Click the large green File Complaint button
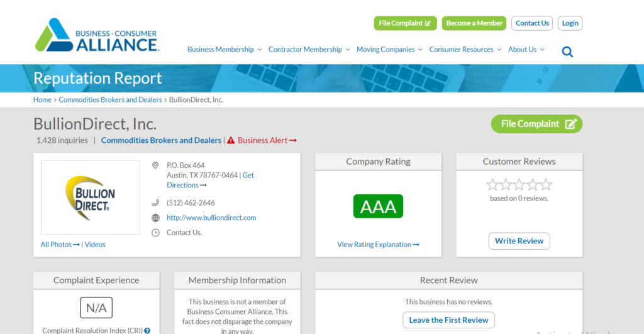 point(536,124)
